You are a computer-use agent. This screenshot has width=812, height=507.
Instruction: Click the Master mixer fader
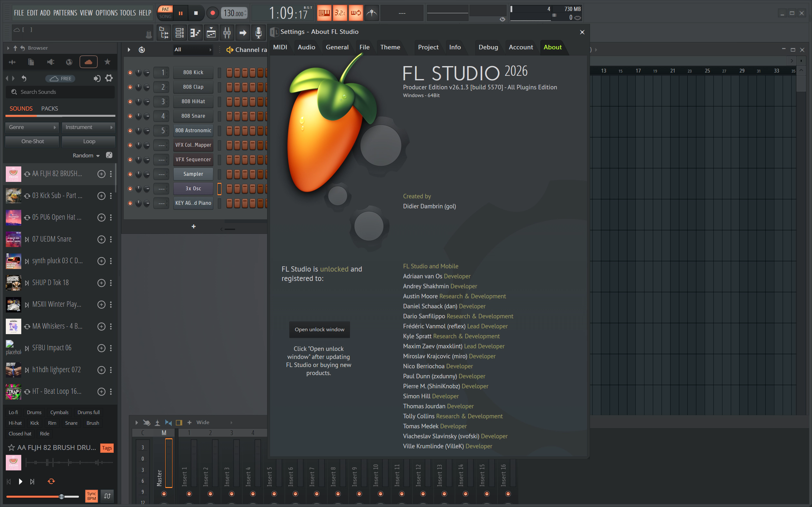(x=169, y=463)
